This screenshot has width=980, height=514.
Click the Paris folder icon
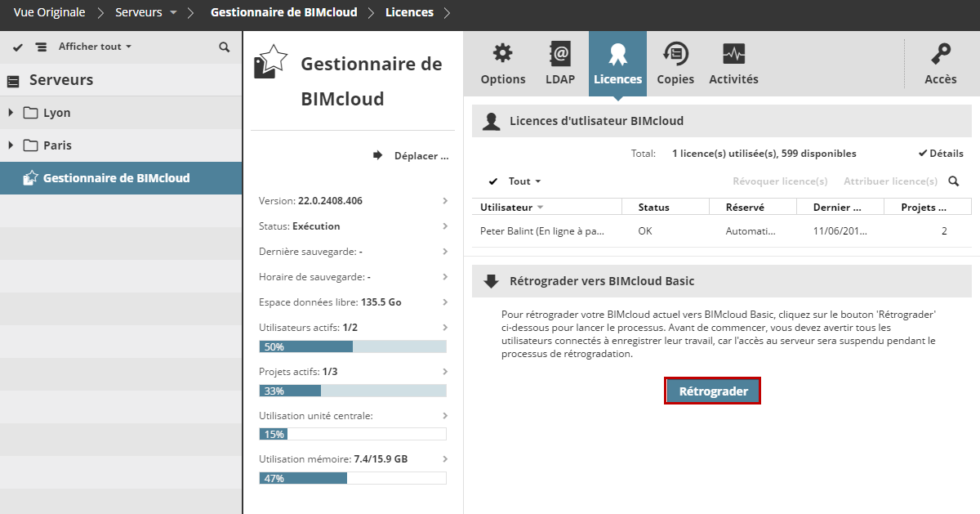click(x=31, y=145)
